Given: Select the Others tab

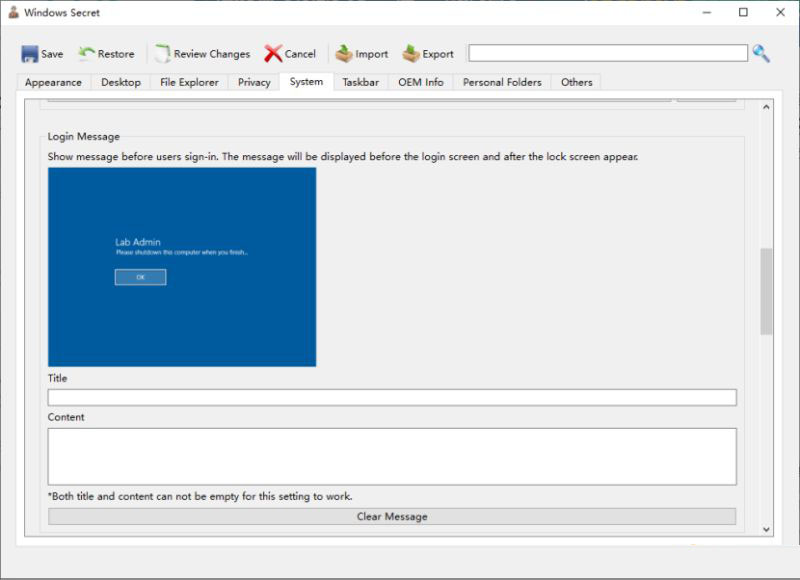Looking at the screenshot, I should (577, 82).
